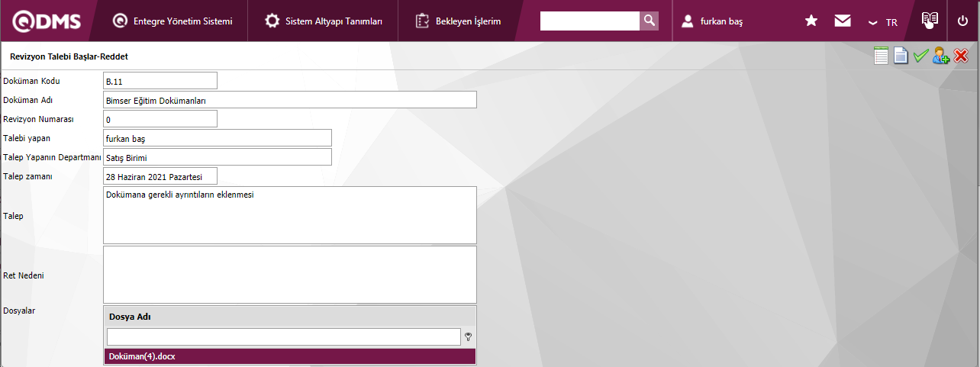The height and width of the screenshot is (367, 980).
Task: Click the add user icon
Action: (x=941, y=56)
